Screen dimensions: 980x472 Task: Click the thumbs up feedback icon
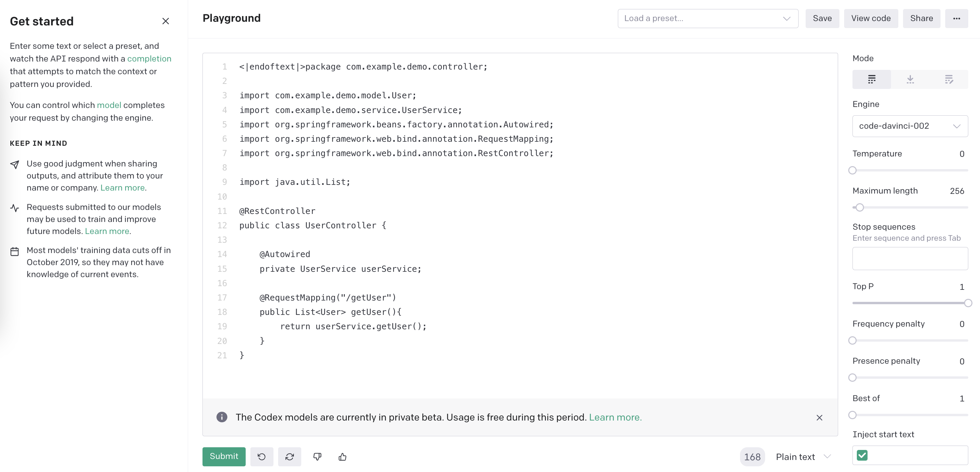[x=342, y=456]
